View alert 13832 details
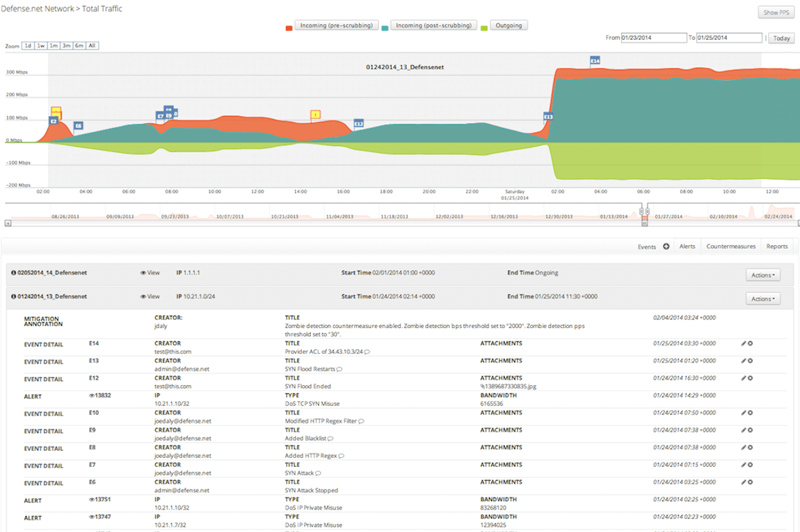This screenshot has width=800, height=532. [100, 395]
